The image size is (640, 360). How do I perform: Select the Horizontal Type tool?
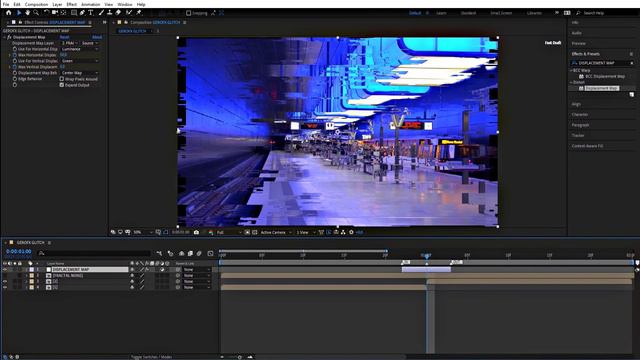[91, 13]
